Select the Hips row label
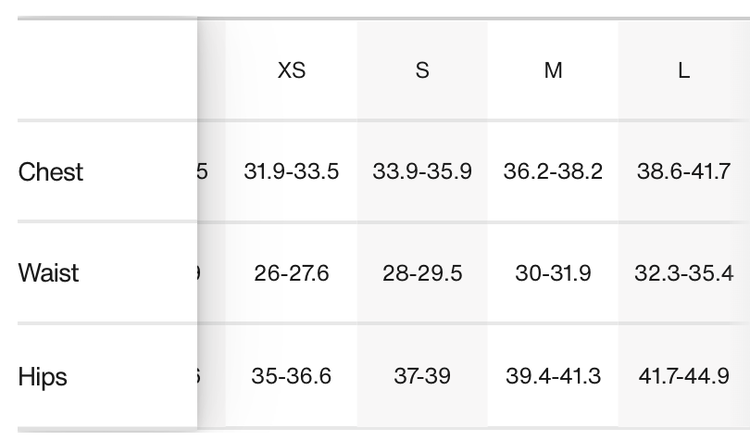The height and width of the screenshot is (441, 750). (43, 377)
